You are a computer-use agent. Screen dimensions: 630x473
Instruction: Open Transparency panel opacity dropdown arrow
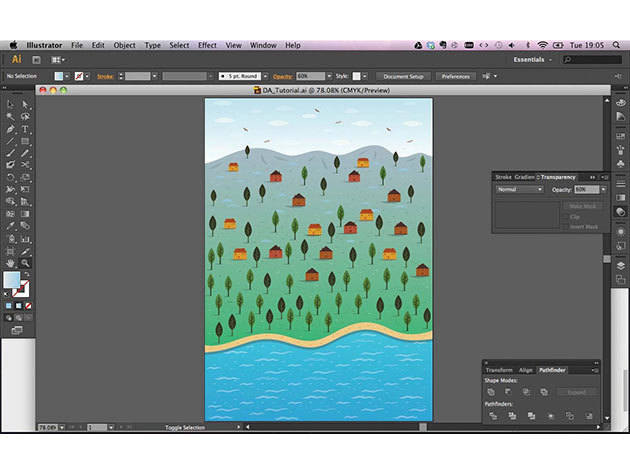coord(603,190)
